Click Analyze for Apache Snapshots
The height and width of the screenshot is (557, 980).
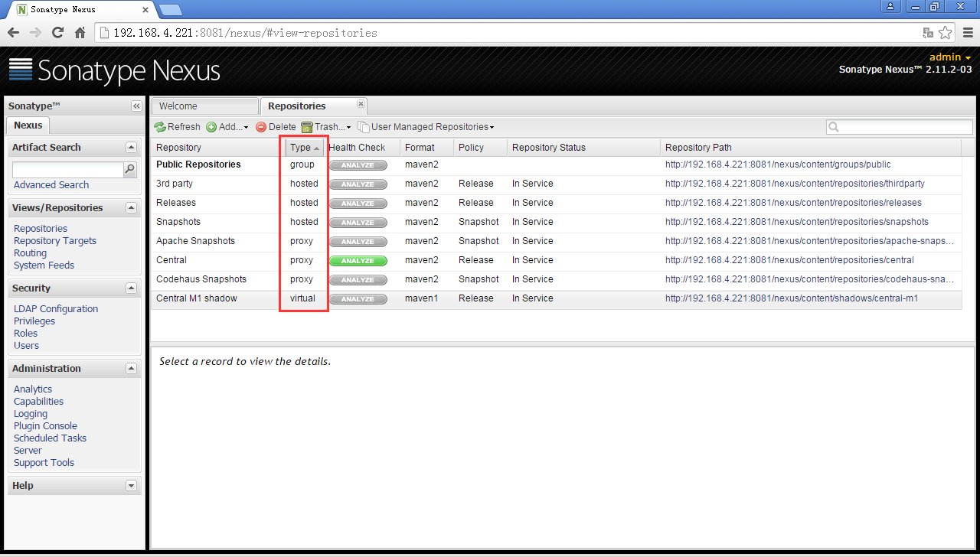(358, 241)
